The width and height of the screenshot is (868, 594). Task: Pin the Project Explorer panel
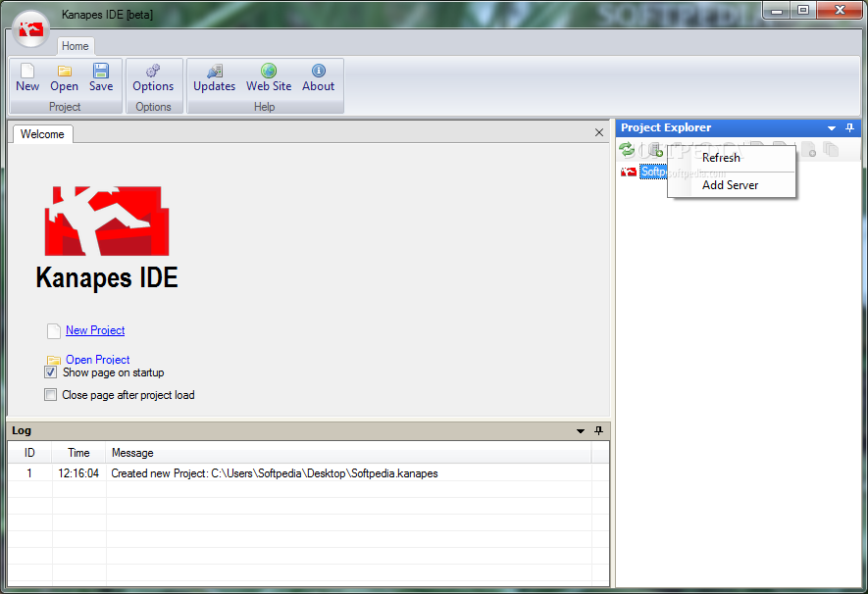pyautogui.click(x=849, y=127)
